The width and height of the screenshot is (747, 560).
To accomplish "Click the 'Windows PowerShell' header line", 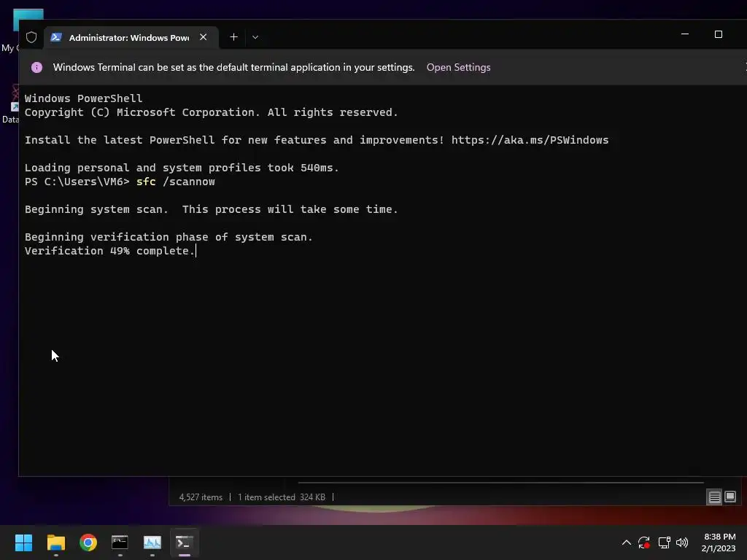I will click(83, 98).
